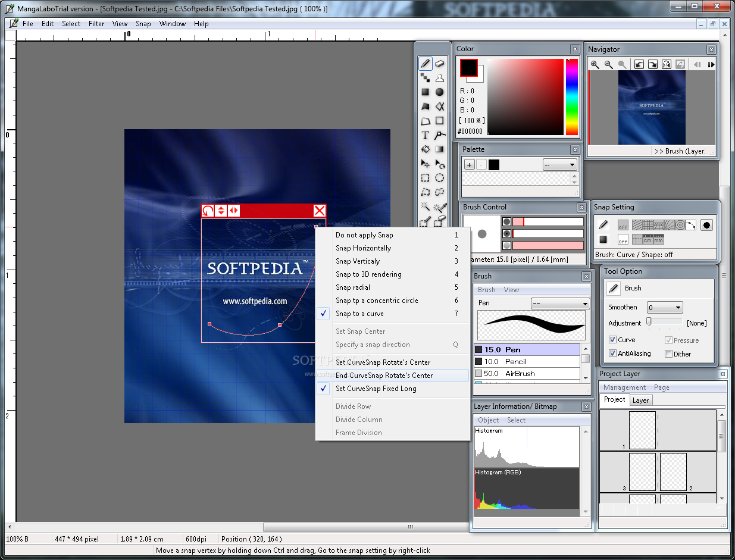This screenshot has height=560, width=735.
Task: Switch to the Project tab
Action: pyautogui.click(x=614, y=400)
